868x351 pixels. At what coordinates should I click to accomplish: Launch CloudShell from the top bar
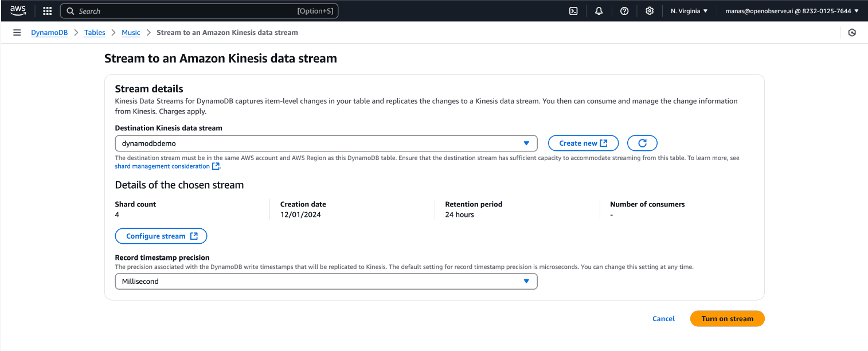click(x=573, y=11)
